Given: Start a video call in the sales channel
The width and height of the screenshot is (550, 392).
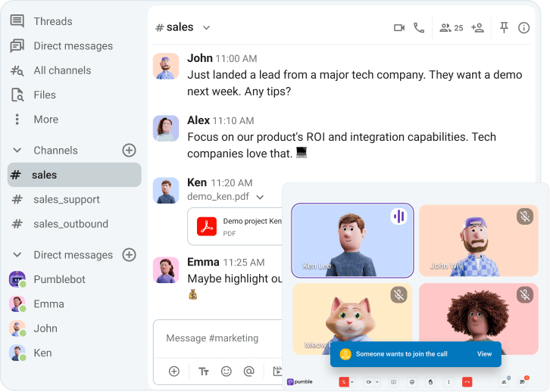Looking at the screenshot, I should click(399, 28).
